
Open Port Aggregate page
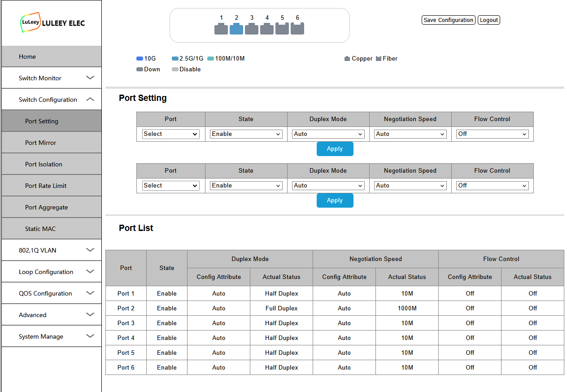[x=52, y=207]
